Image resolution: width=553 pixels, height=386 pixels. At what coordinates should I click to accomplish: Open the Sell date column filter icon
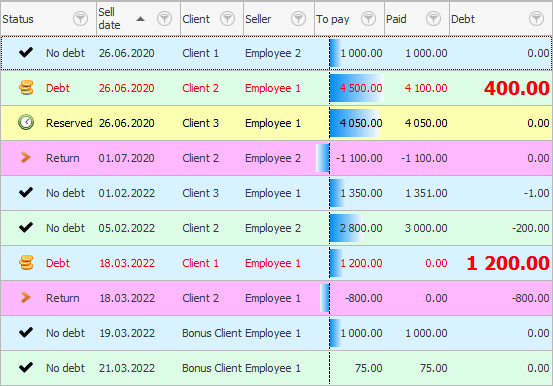[164, 18]
